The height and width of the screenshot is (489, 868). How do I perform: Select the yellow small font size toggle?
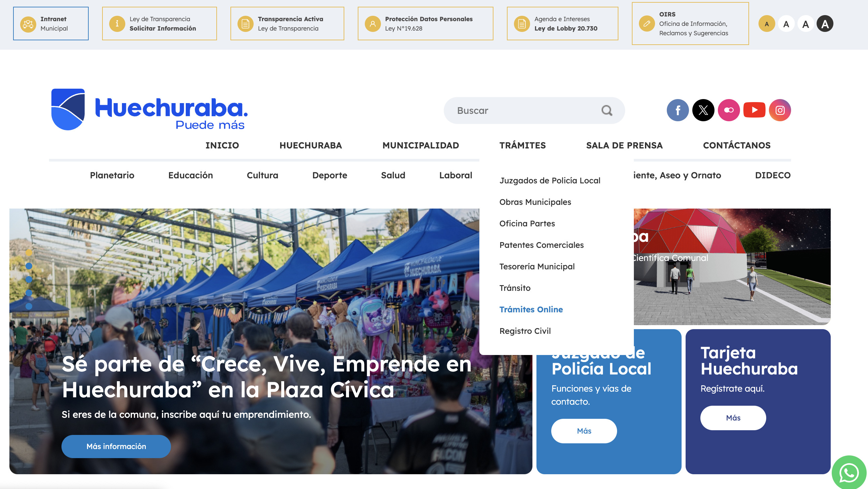tap(767, 24)
